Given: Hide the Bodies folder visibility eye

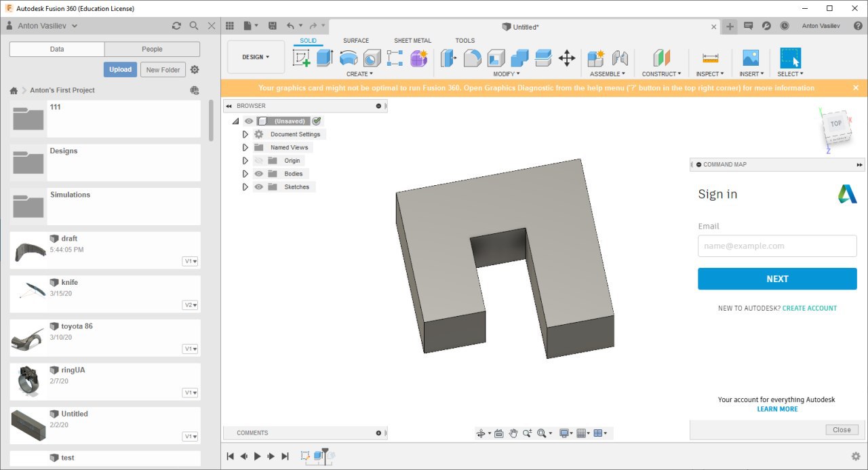Looking at the screenshot, I should click(258, 174).
